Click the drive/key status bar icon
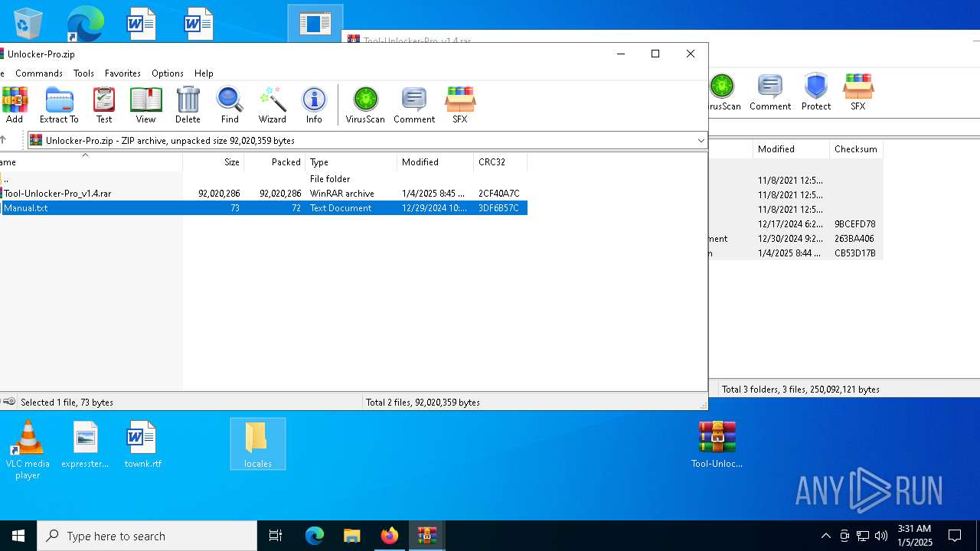Image resolution: width=980 pixels, height=551 pixels. tap(8, 402)
